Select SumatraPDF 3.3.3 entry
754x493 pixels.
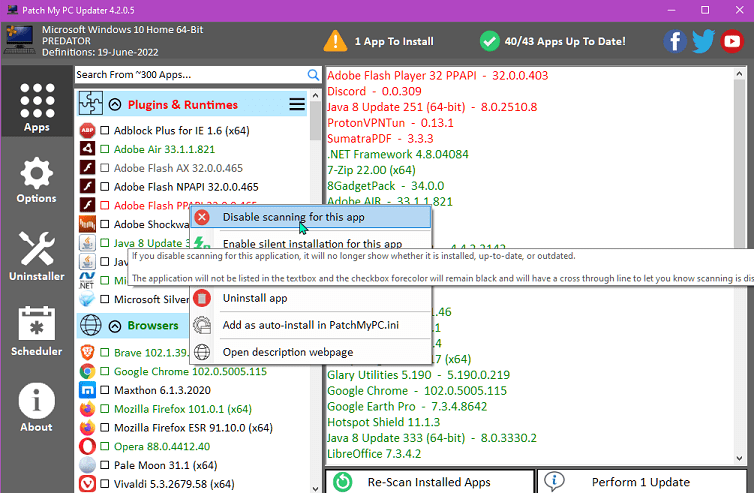tap(380, 139)
